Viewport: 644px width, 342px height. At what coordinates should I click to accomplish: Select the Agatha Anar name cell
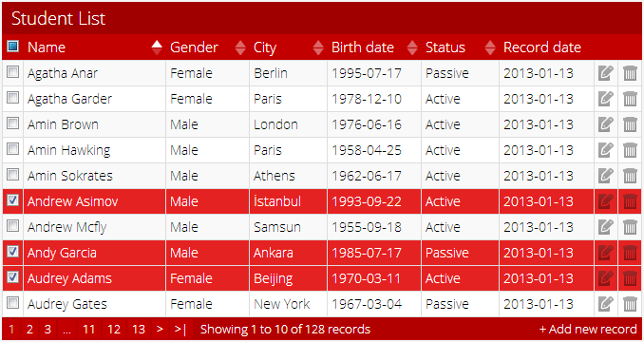pos(95,73)
